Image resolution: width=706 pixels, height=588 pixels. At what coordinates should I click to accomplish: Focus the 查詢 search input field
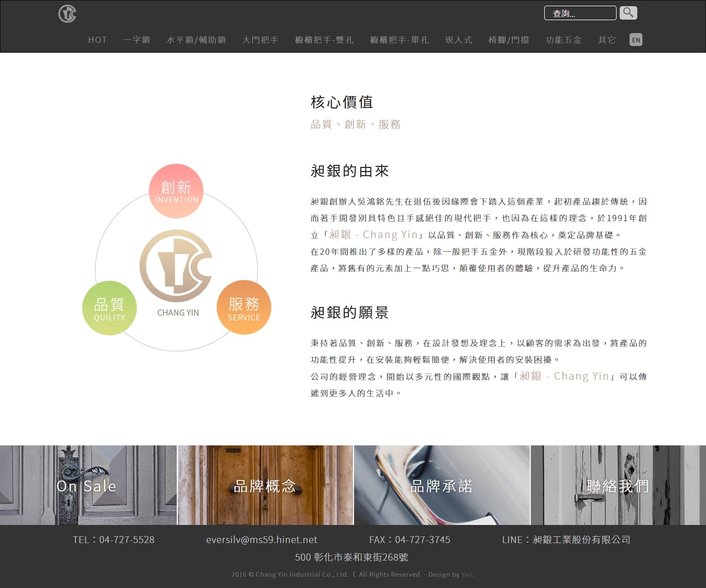tap(580, 13)
